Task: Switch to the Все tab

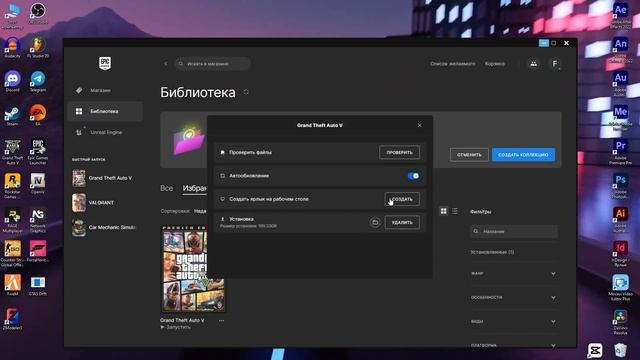Action: (x=167, y=188)
